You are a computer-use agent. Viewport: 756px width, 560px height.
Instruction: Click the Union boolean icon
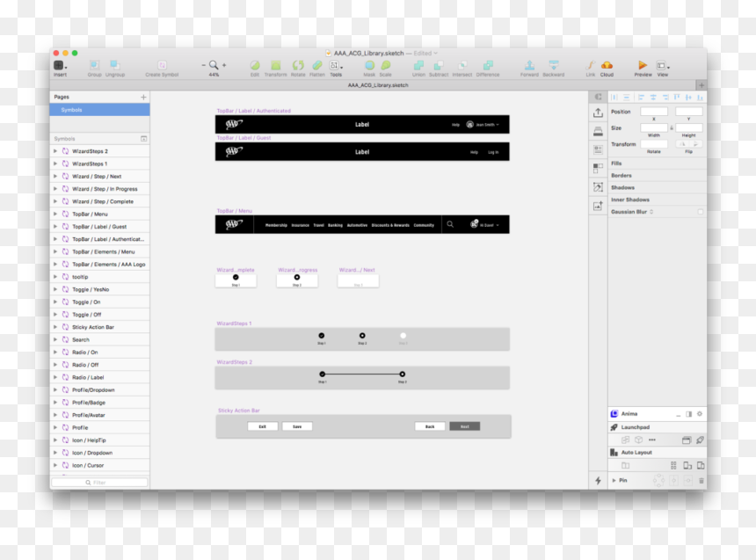(418, 65)
